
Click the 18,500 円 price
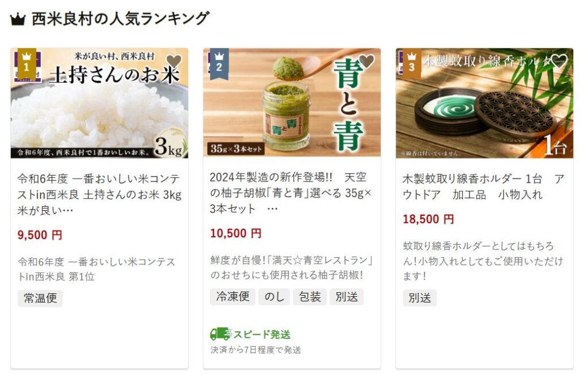click(x=428, y=219)
